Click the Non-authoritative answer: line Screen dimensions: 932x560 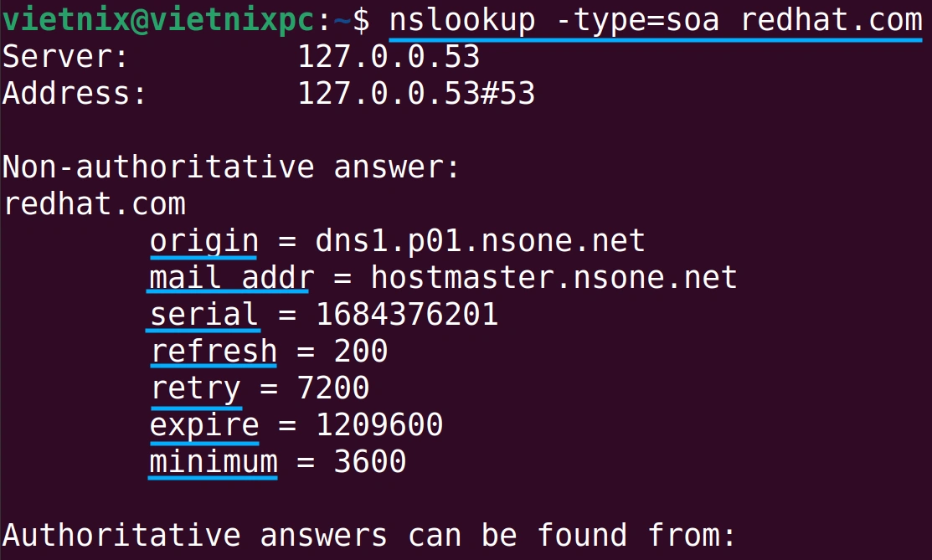[231, 167]
